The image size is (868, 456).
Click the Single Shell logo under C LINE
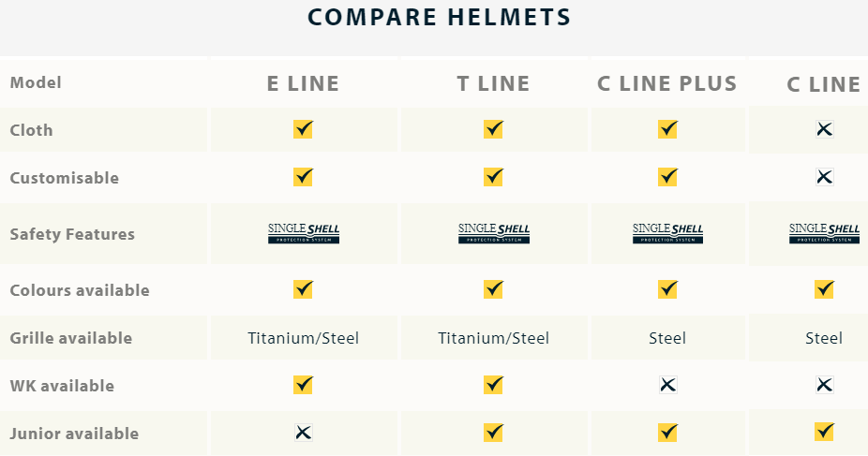824,233
